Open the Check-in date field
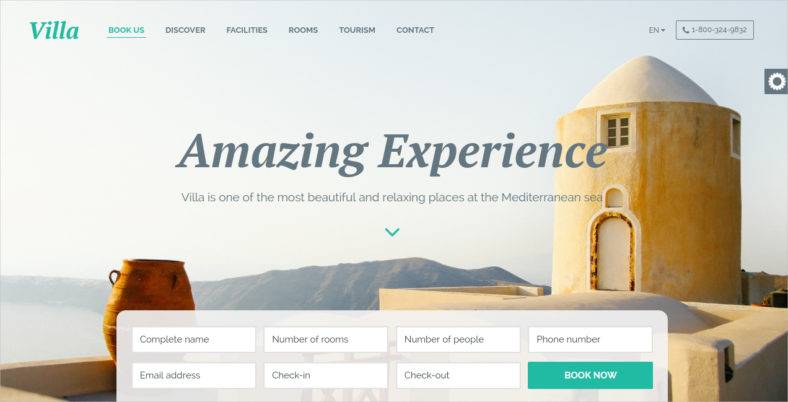The height and width of the screenshot is (402, 788). pos(326,375)
